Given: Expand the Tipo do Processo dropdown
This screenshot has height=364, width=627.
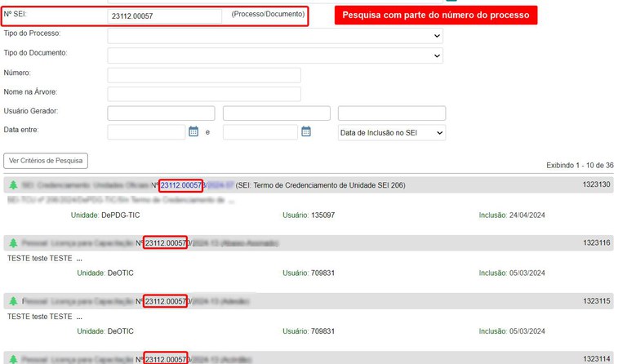Looking at the screenshot, I should (x=275, y=36).
